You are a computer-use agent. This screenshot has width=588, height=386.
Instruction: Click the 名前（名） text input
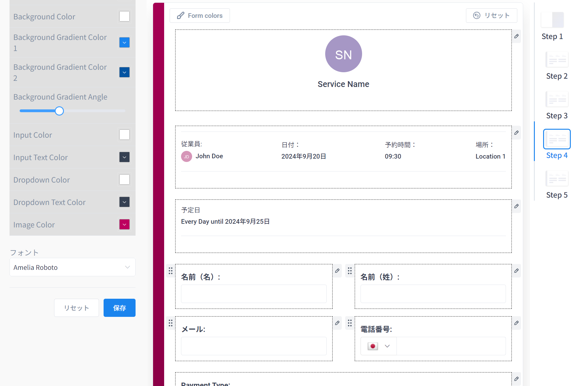pyautogui.click(x=254, y=294)
